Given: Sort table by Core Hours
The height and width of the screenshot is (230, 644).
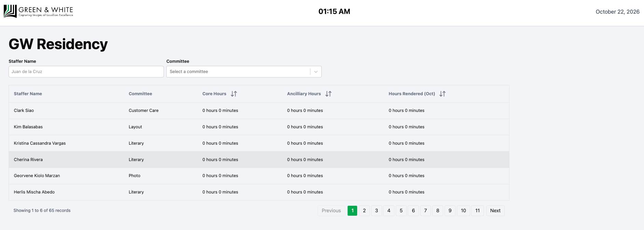Looking at the screenshot, I should 234,94.
